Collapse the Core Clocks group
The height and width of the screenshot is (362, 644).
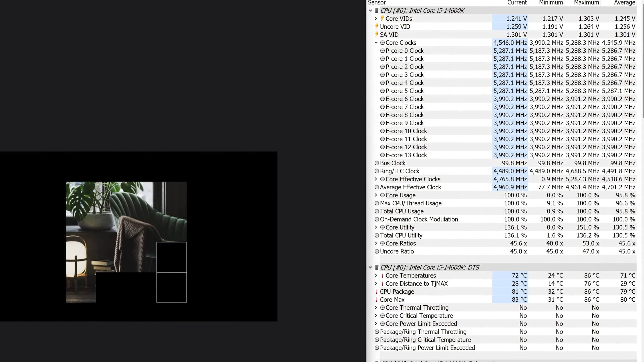[376, 43]
